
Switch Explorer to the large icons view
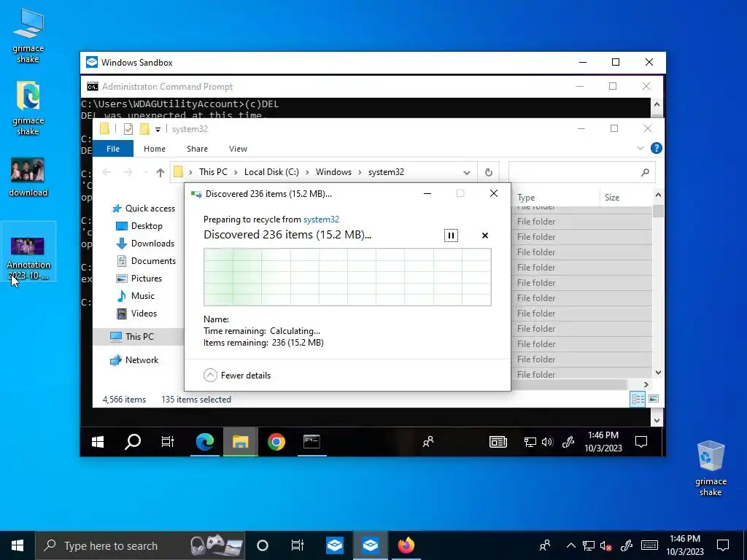point(654,399)
